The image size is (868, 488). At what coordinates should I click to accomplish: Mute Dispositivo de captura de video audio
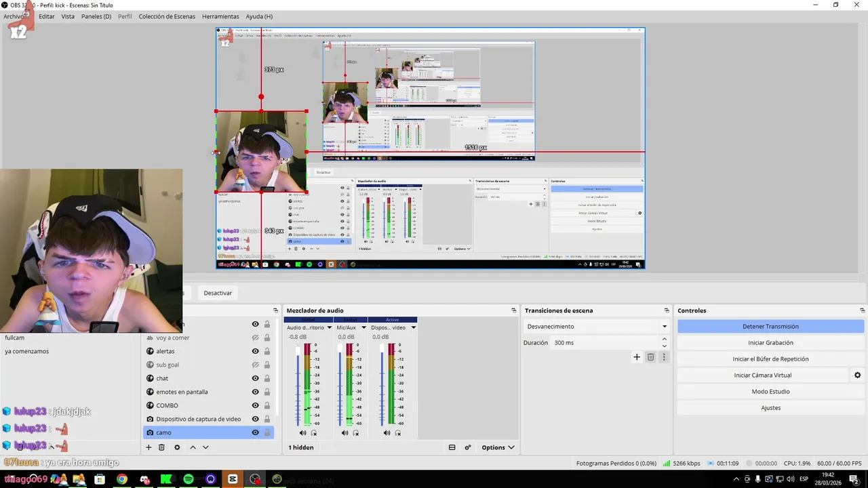tap(387, 433)
